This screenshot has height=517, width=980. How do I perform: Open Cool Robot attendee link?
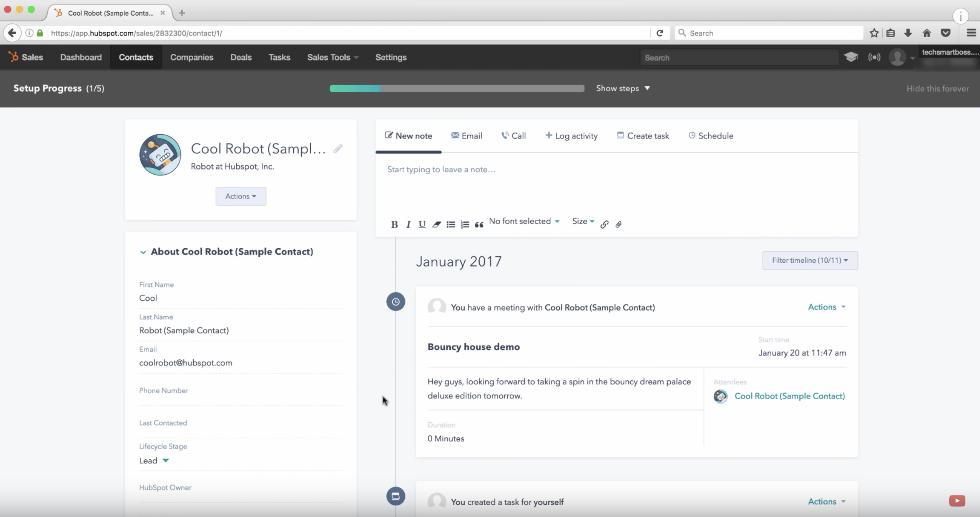point(790,396)
